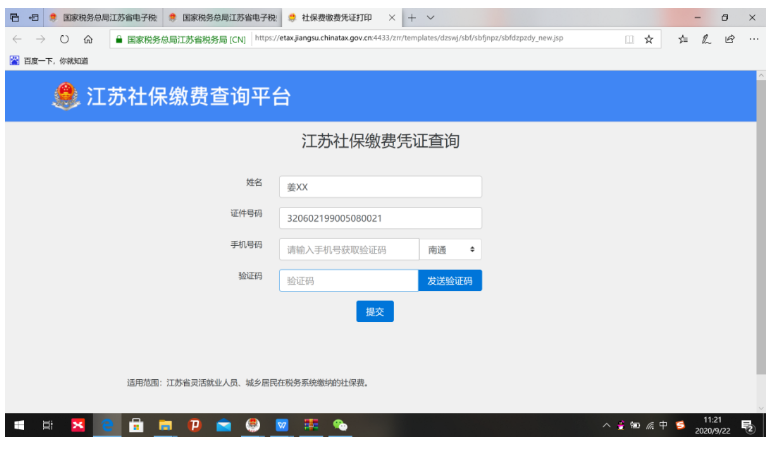The width and height of the screenshot is (777, 463).
Task: Click the 证件号码 input field
Action: click(380, 218)
